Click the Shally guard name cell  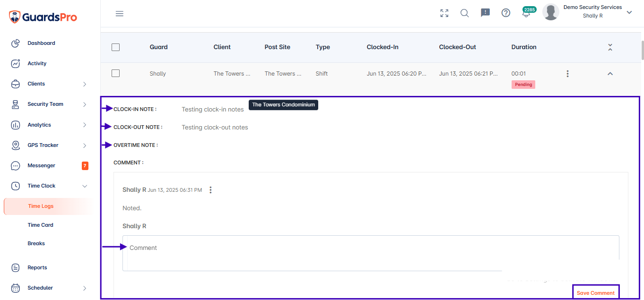coord(158,74)
